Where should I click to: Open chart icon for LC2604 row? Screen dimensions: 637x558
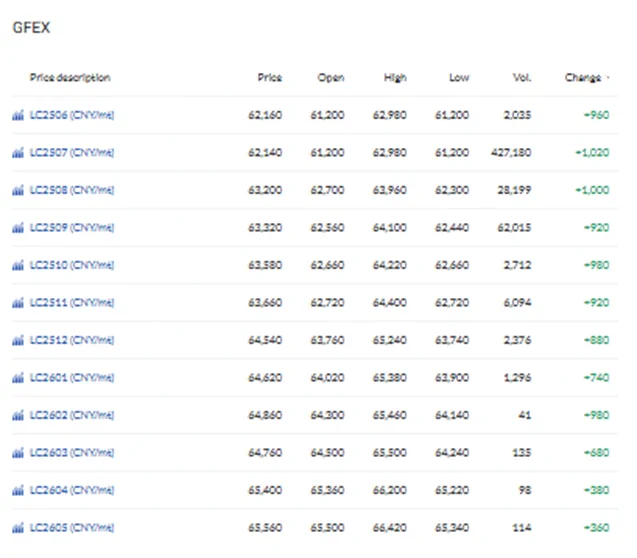pos(18,491)
